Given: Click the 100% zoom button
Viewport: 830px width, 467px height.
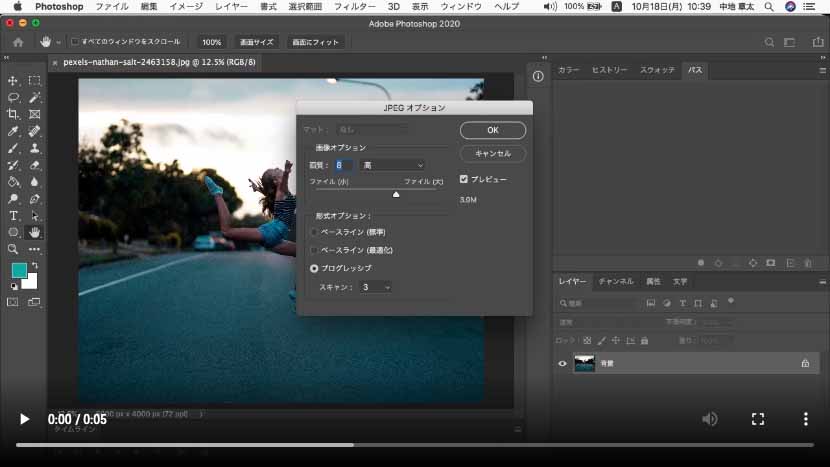Looking at the screenshot, I should tap(211, 42).
